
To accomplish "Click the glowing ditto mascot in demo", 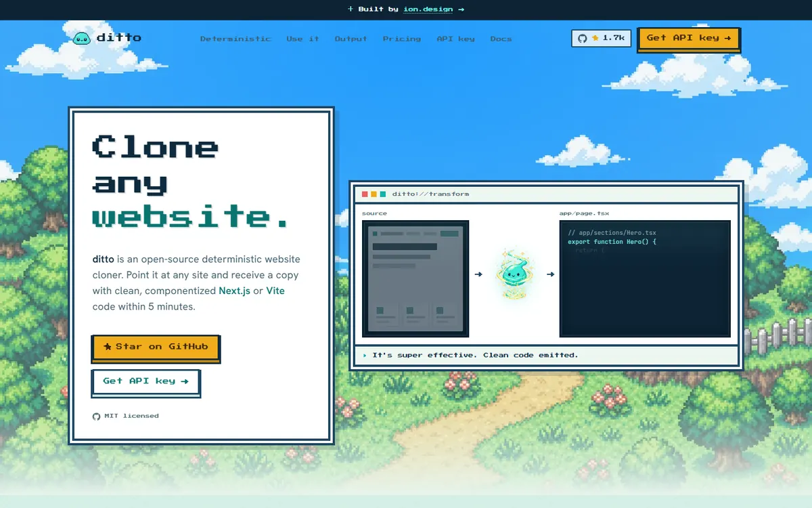I will click(x=514, y=274).
